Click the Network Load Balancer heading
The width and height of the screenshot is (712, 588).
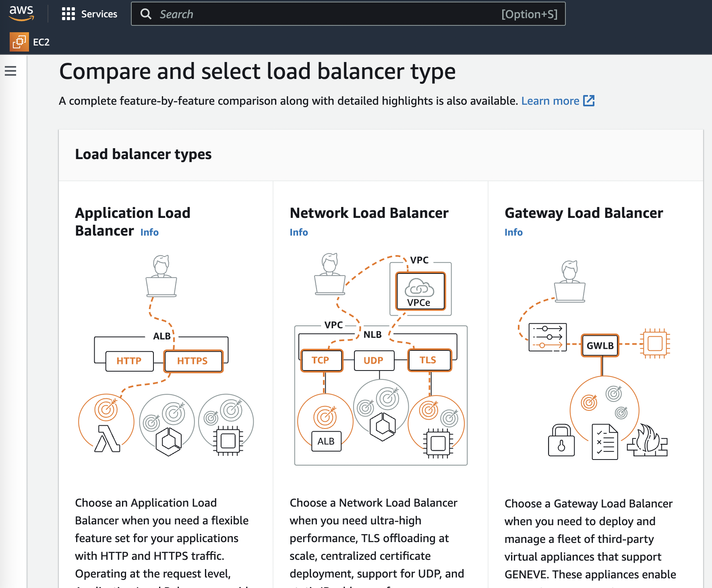369,213
